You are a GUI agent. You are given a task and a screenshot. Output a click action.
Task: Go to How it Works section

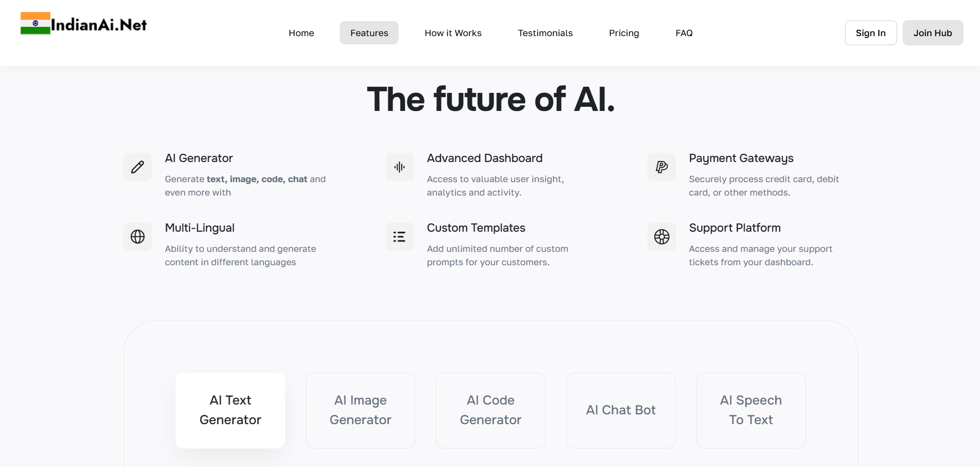tap(453, 33)
